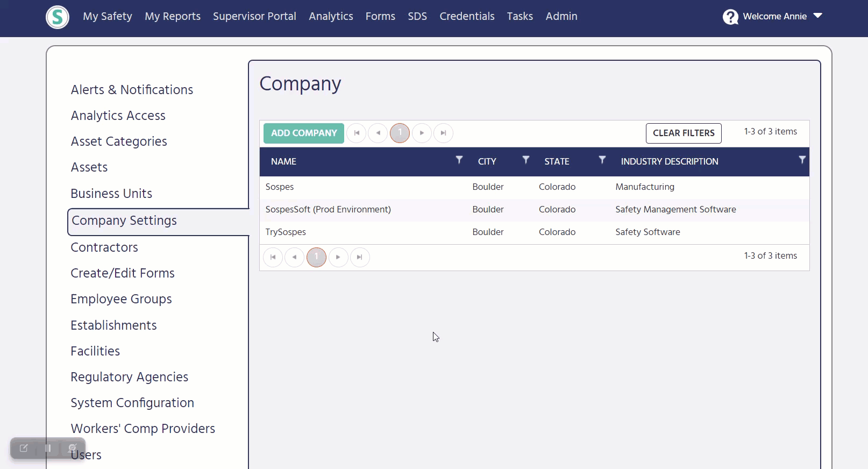Click the Welcome Annie text

point(774,16)
